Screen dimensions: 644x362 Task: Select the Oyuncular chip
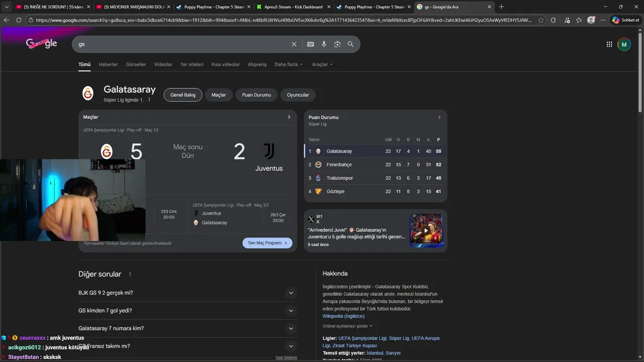[x=298, y=95]
